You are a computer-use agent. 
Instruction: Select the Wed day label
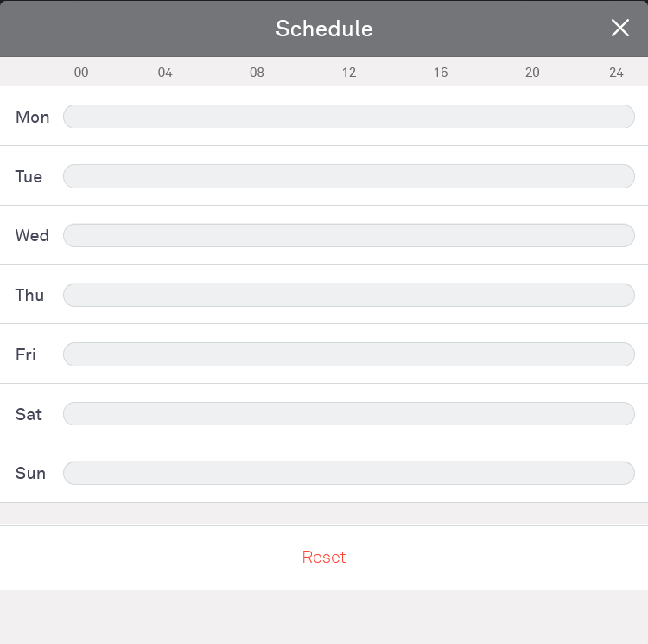(33, 235)
